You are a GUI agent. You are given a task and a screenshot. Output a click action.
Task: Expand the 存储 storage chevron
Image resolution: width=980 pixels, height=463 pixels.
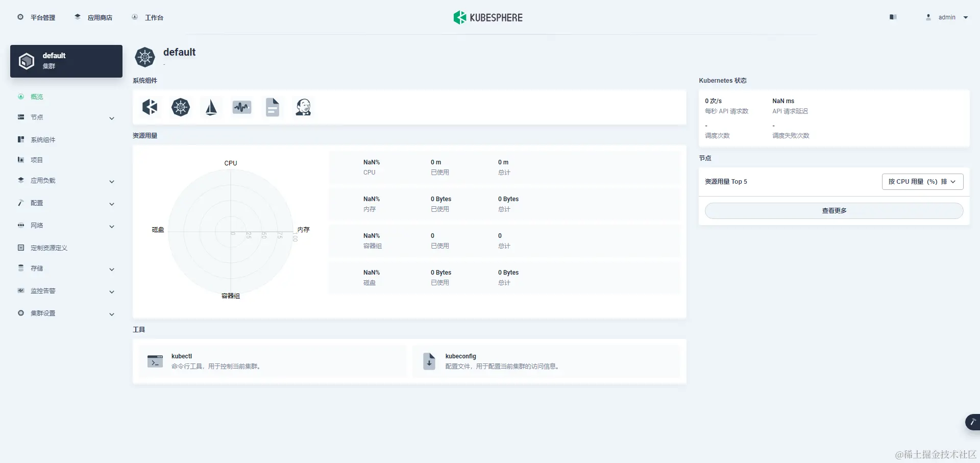112,270
